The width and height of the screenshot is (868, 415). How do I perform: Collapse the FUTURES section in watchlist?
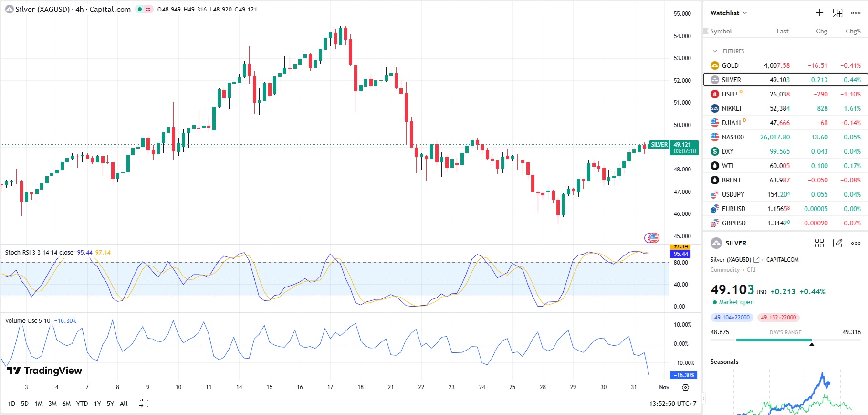click(714, 51)
